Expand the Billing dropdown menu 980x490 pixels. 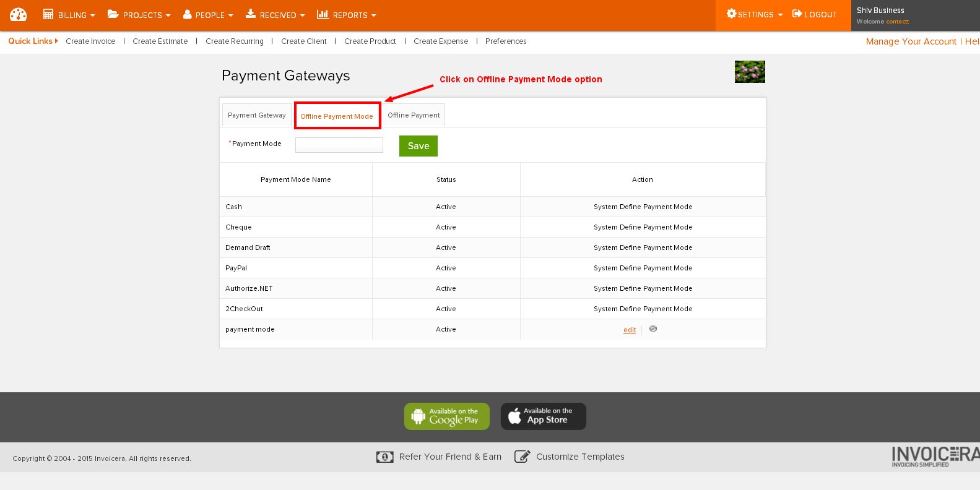69,15
